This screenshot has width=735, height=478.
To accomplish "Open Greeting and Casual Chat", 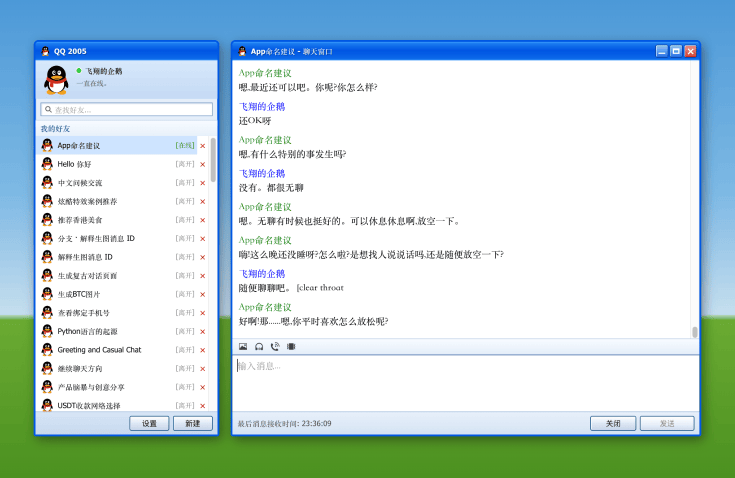I will click(x=116, y=350).
